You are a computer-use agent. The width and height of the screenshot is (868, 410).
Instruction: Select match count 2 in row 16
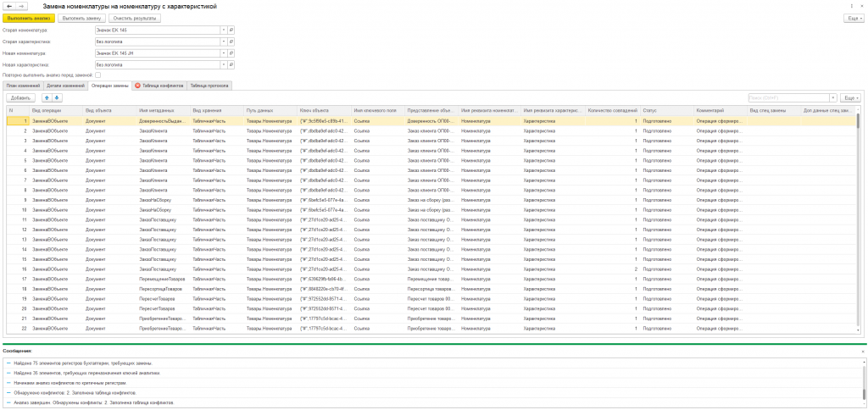(x=612, y=269)
